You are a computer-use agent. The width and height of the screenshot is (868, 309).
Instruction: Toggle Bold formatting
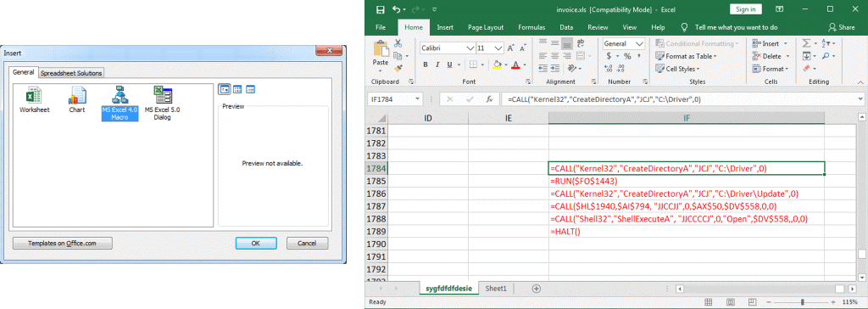[426, 65]
